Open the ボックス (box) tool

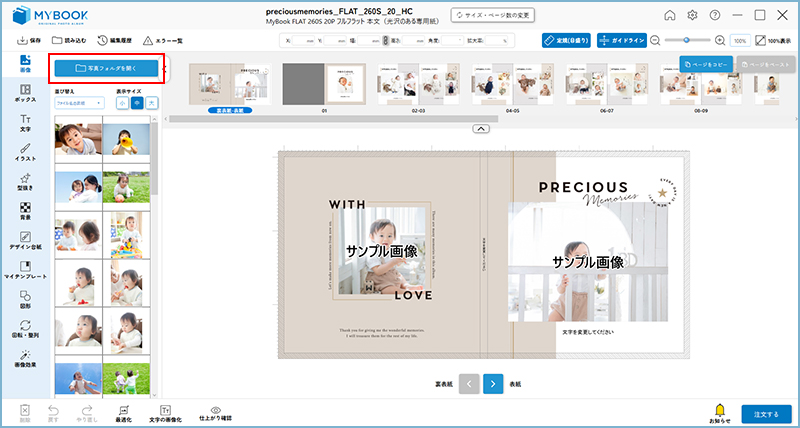click(25, 93)
